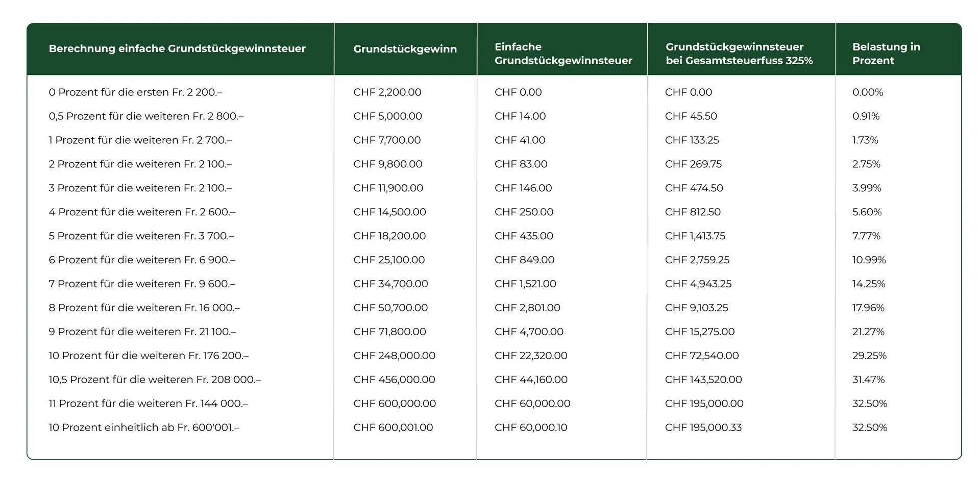The height and width of the screenshot is (483, 980).
Task: Click the percentage 3.99%
Action: pyautogui.click(x=867, y=188)
